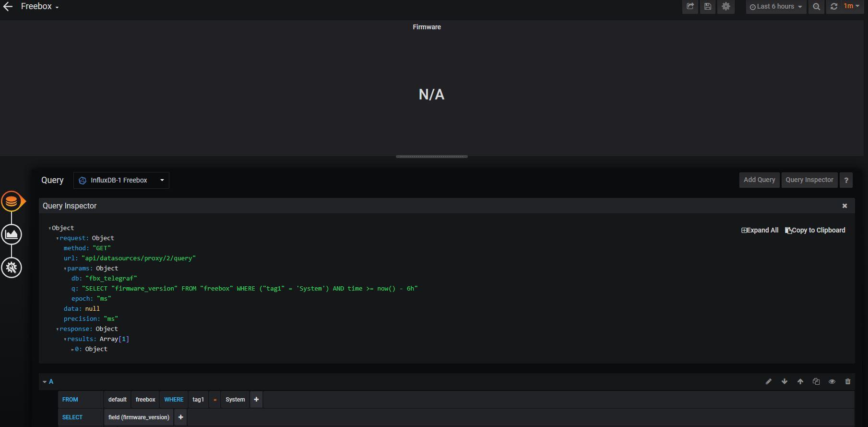Move query A up with arrow icon

point(800,381)
